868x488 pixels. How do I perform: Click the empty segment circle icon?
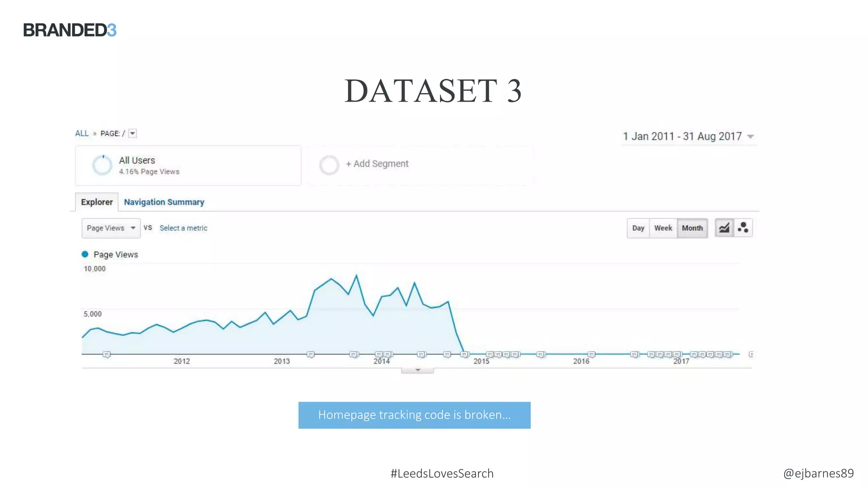[x=329, y=165]
